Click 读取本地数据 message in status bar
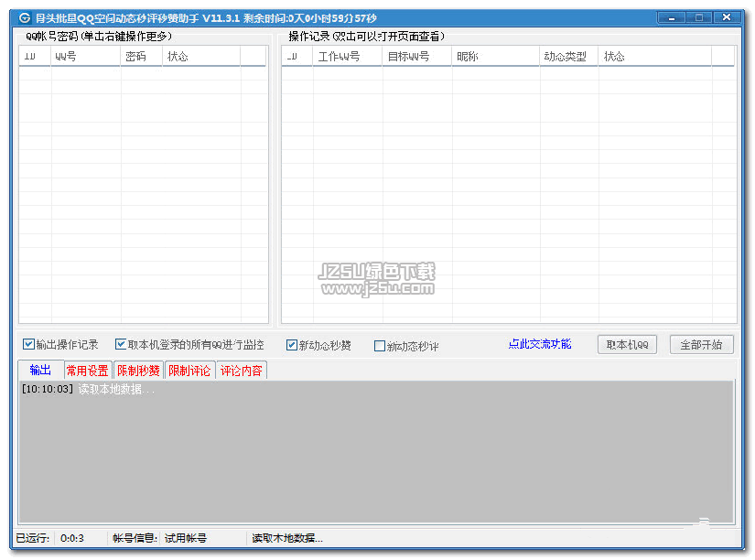755x560 pixels. pos(287,538)
